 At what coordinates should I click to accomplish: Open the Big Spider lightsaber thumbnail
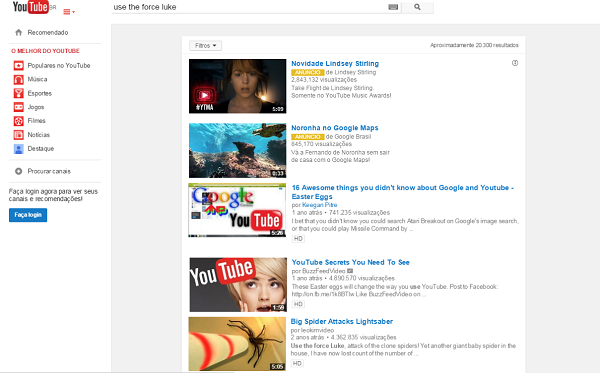pos(237,344)
